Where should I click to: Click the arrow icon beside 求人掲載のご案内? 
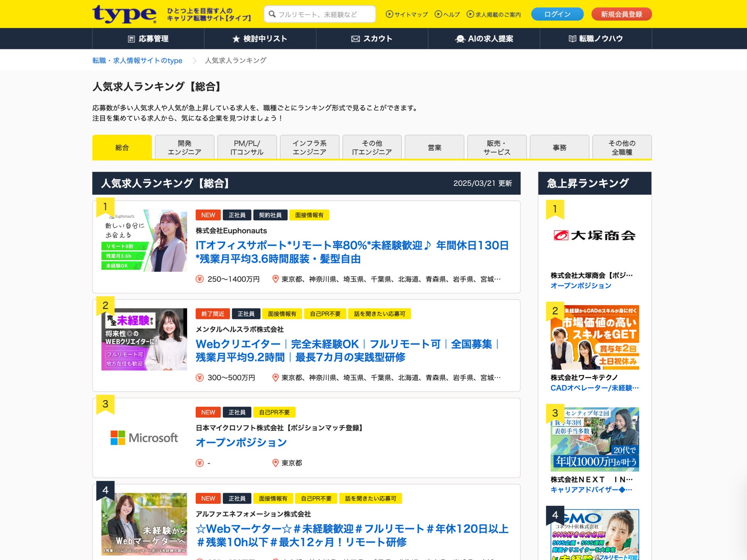pyautogui.click(x=470, y=14)
